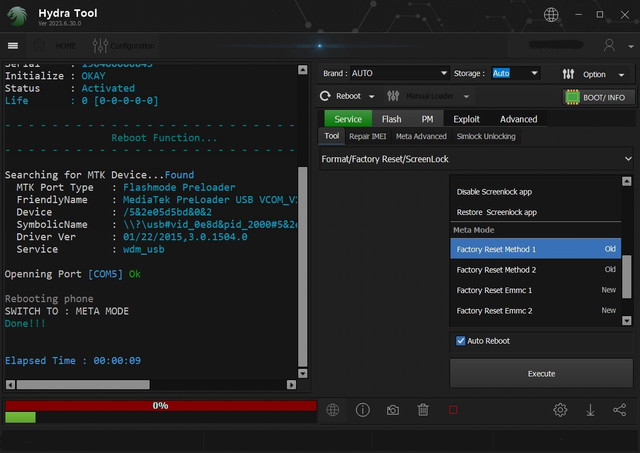The image size is (640, 453).
Task: Select Factory Reset Method 1
Action: (536, 249)
